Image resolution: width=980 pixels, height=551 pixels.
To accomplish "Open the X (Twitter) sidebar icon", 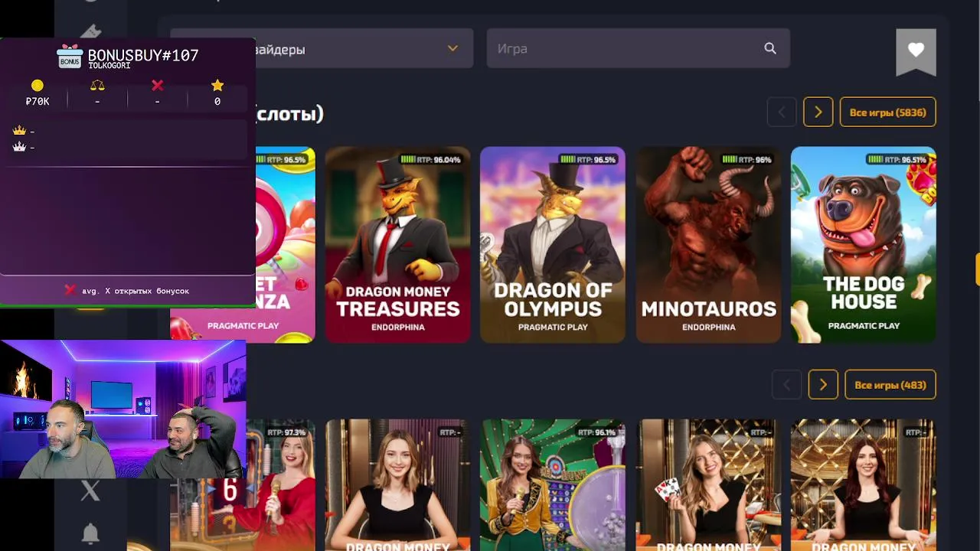I will point(90,491).
